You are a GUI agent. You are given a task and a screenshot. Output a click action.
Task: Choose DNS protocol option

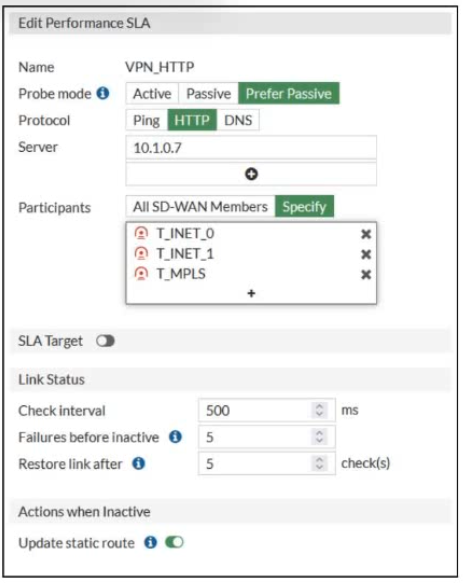pos(238,120)
